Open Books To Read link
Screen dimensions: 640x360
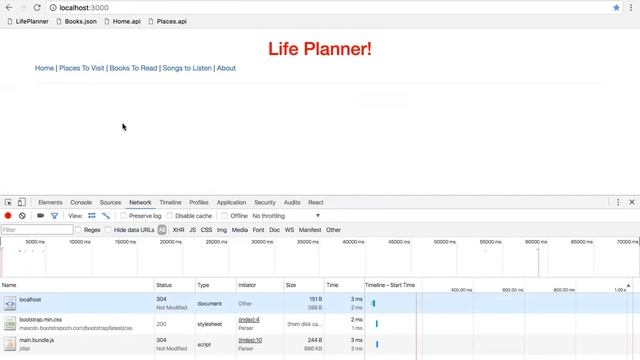tap(133, 68)
